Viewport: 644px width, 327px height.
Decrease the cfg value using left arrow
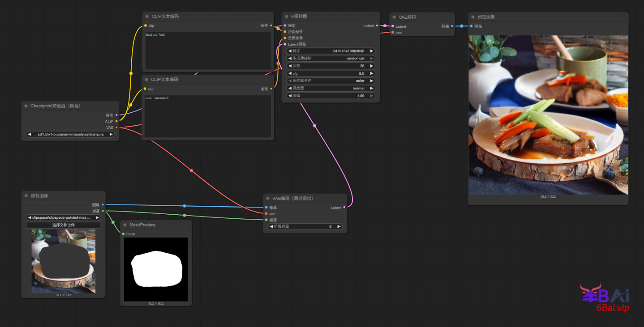(290, 73)
